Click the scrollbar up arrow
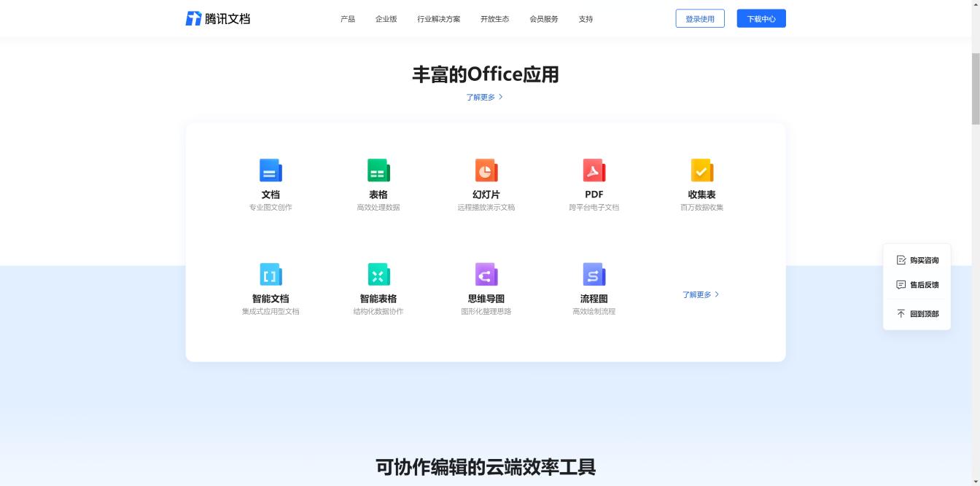 (x=976, y=4)
